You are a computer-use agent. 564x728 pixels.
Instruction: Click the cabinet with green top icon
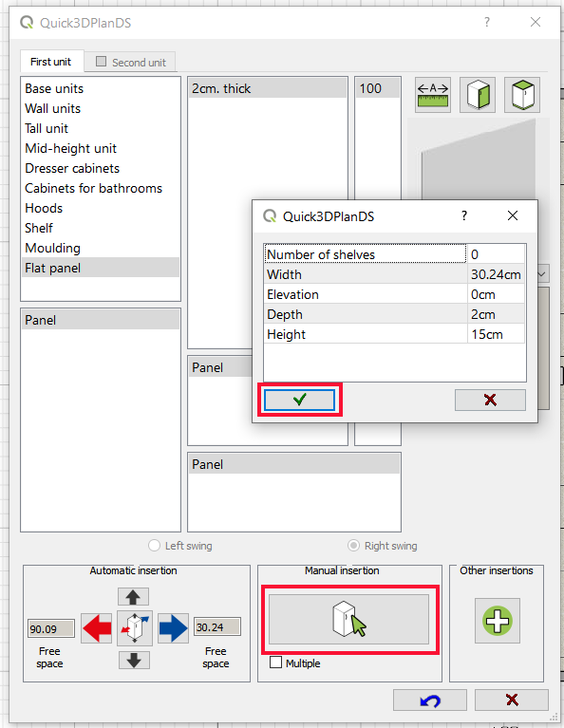522,95
